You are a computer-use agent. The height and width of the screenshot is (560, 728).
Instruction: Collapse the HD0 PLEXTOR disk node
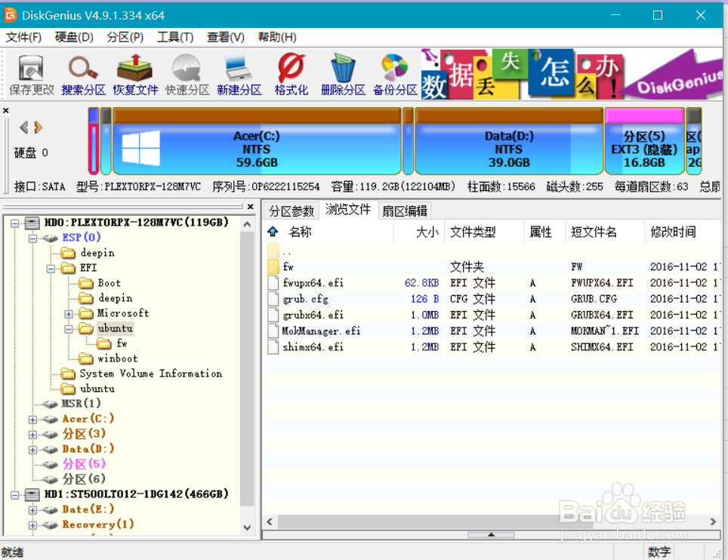point(15,223)
